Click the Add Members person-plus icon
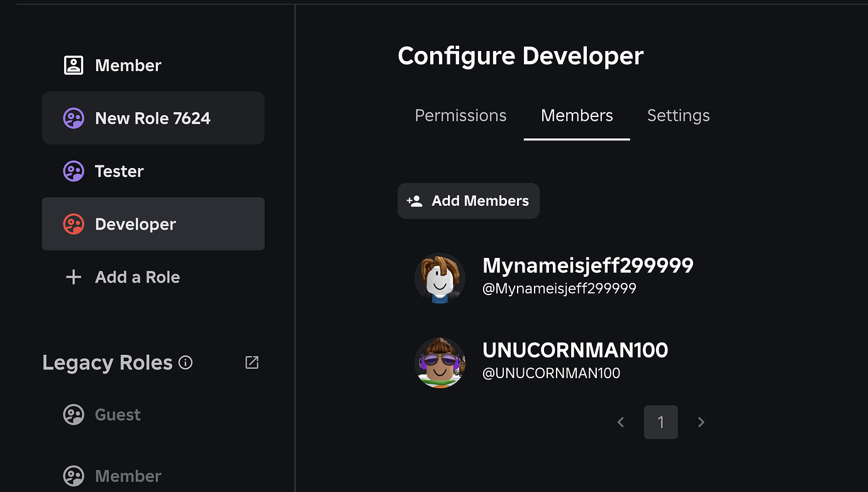Screen dimensions: 868x492 click(x=415, y=201)
